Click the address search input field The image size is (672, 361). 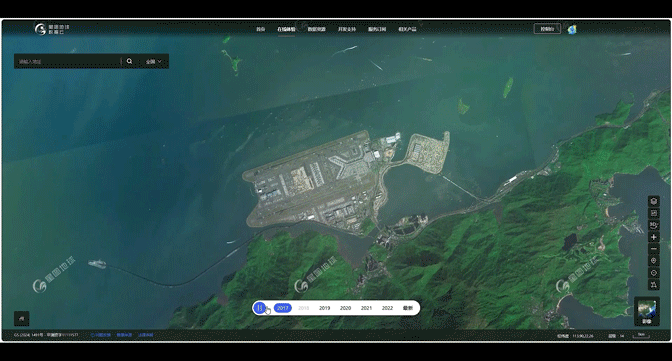coord(68,61)
